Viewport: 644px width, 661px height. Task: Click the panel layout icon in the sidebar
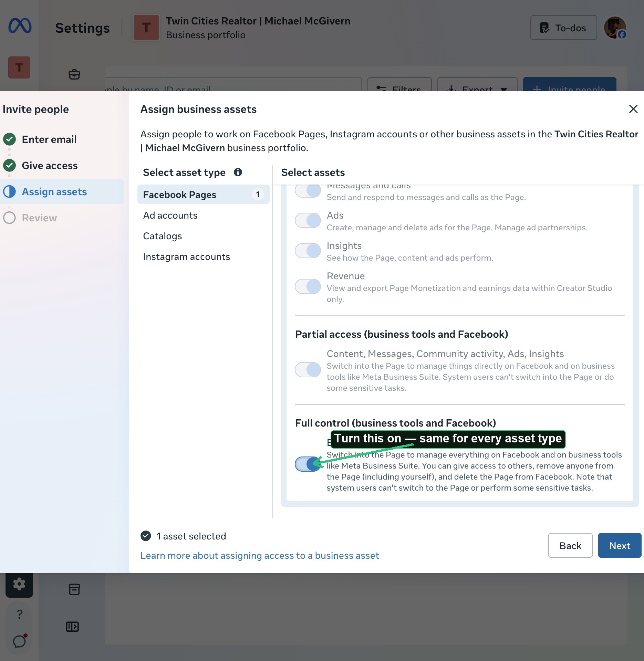[72, 627]
